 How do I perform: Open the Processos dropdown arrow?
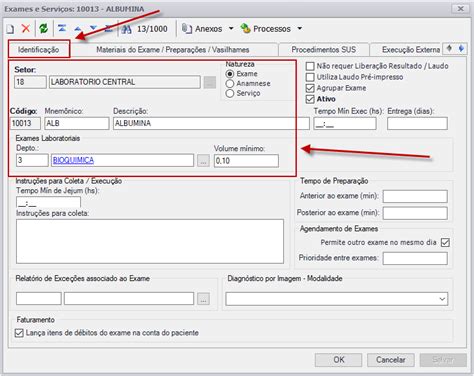click(x=299, y=29)
